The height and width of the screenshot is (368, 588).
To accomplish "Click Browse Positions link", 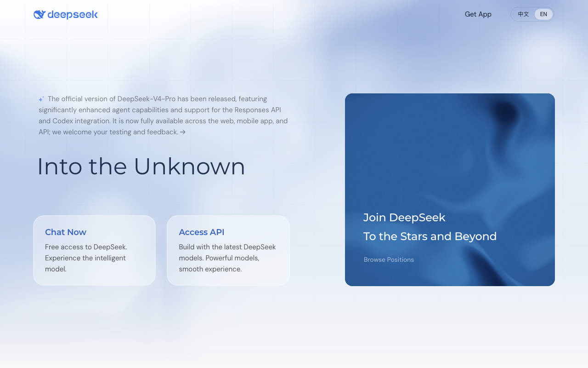I will pos(389,259).
